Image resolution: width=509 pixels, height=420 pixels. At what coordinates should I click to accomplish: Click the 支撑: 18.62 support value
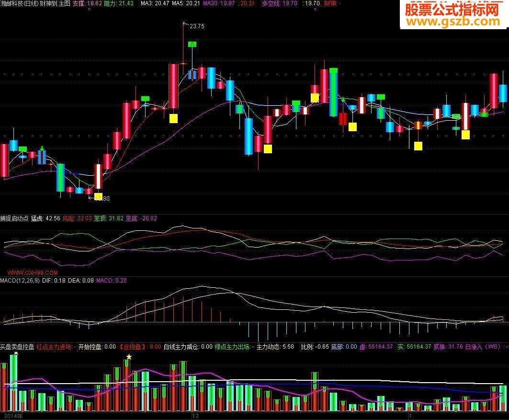87,3
